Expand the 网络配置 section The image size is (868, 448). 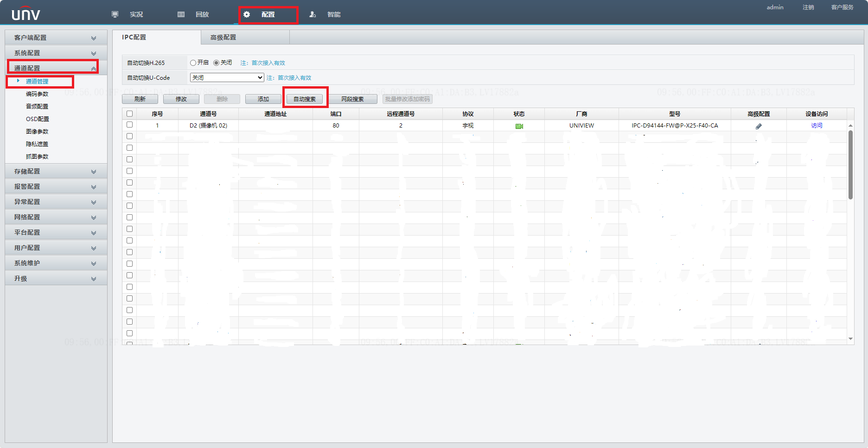click(56, 217)
